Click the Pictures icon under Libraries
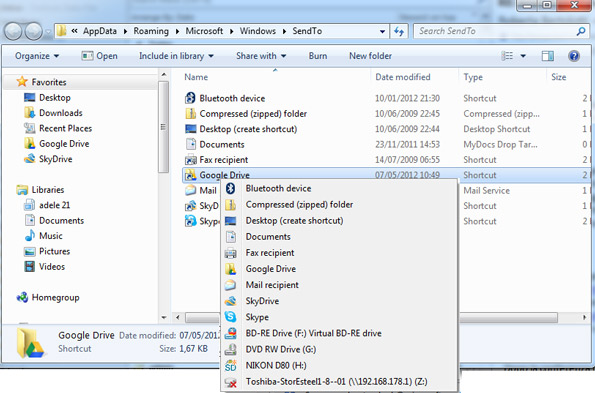Screen dimensions: 595x393 tap(30, 251)
